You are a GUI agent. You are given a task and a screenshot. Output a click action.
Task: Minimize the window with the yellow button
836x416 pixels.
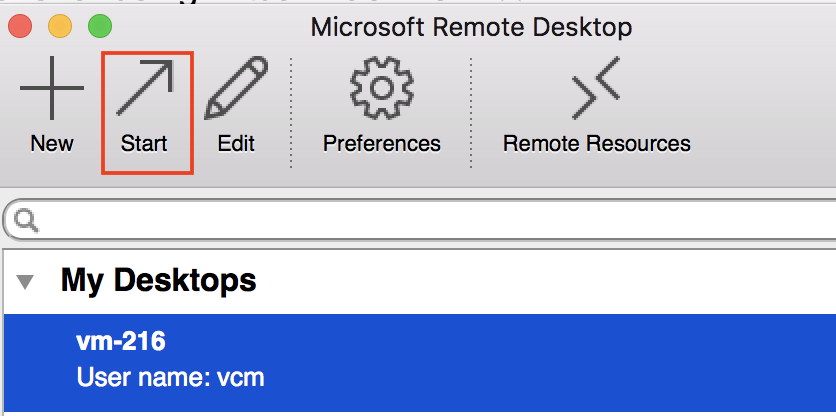(60, 26)
